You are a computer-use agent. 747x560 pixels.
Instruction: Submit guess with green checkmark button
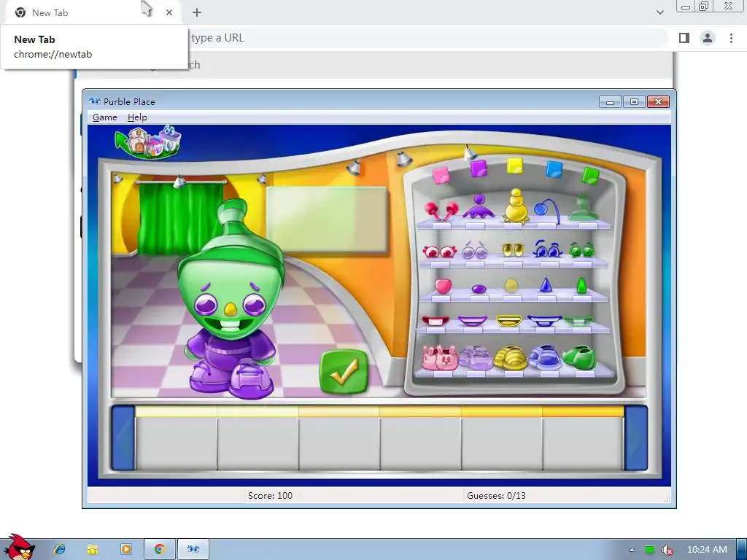[x=344, y=372]
